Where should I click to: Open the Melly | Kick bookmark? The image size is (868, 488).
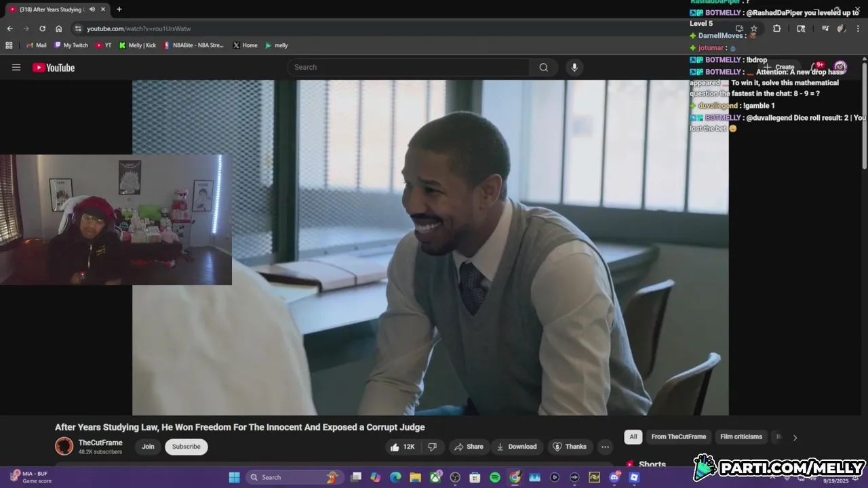pyautogui.click(x=138, y=45)
